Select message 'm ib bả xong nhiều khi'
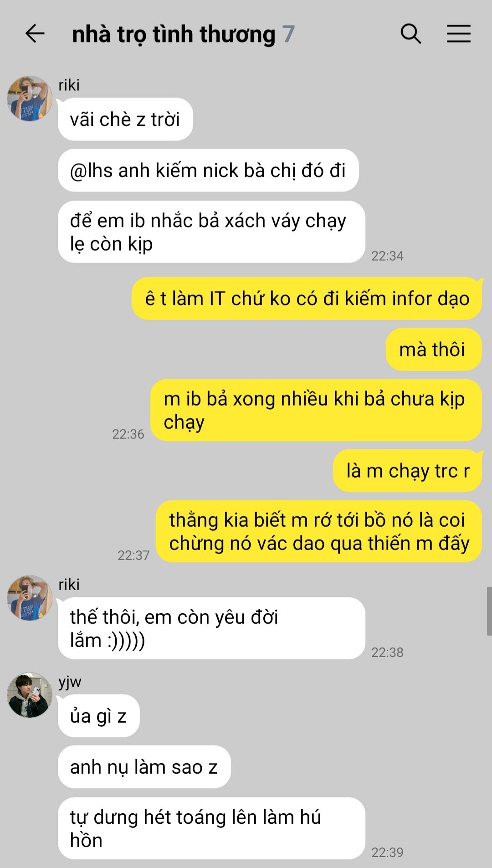 point(316,410)
